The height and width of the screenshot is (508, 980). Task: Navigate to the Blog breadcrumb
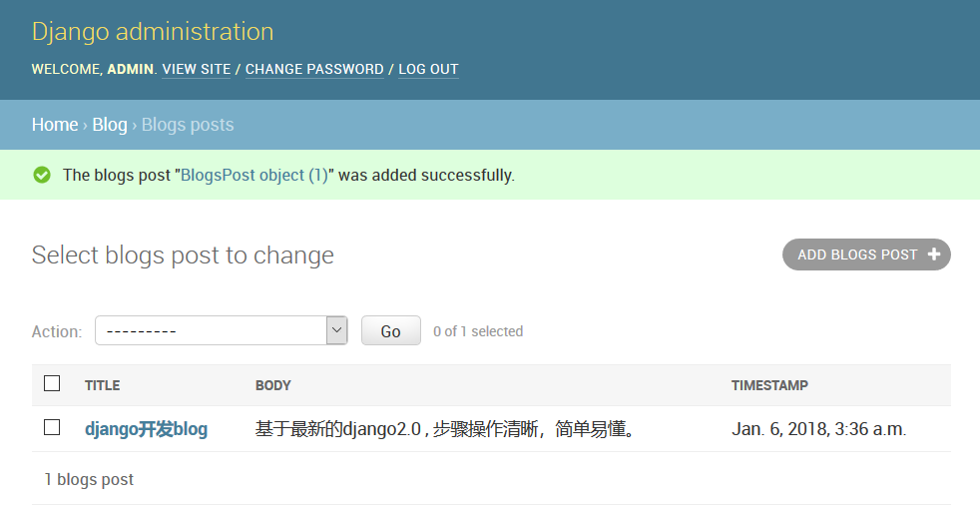110,125
